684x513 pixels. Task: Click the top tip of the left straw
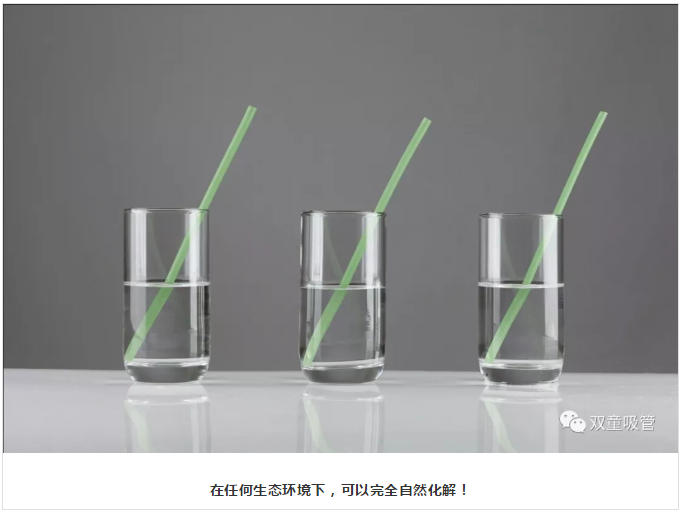[250, 109]
